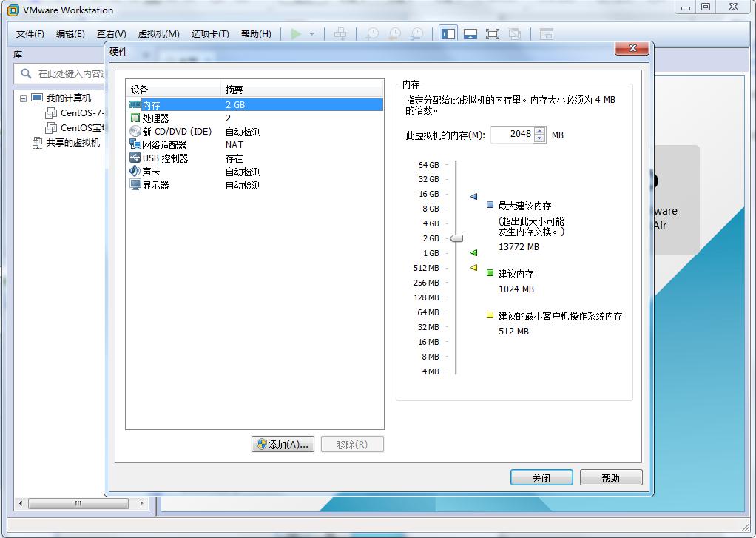
Task: Click the CD/DVD disc icon
Action: 135,131
